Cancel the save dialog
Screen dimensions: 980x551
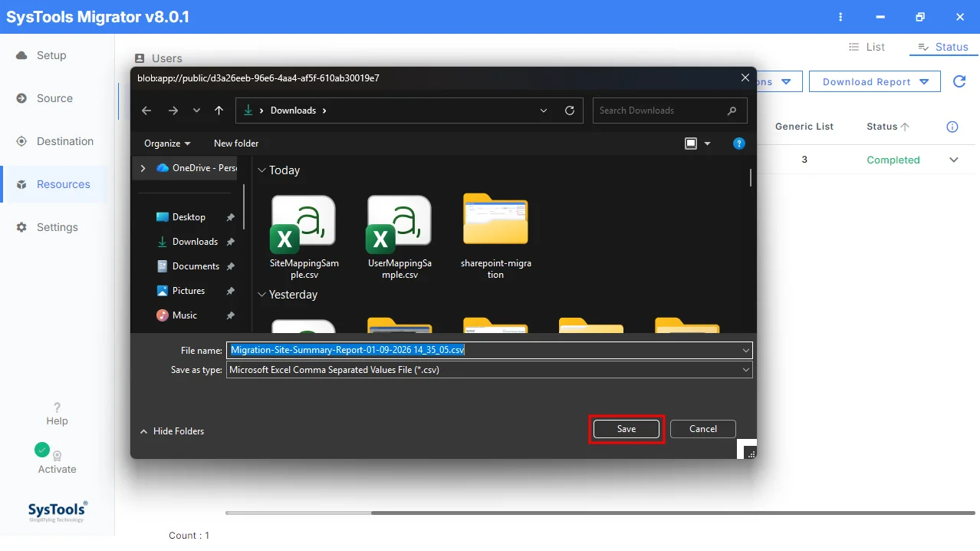[x=703, y=429]
